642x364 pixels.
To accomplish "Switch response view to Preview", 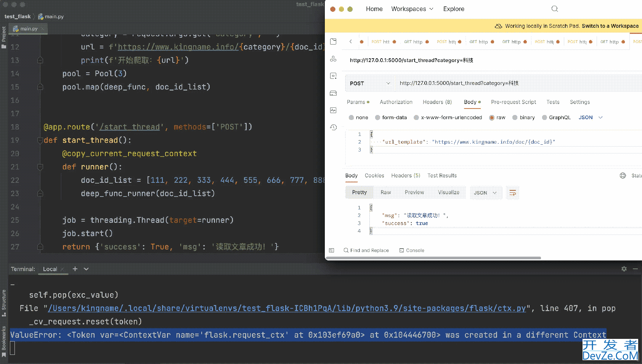I will (414, 192).
